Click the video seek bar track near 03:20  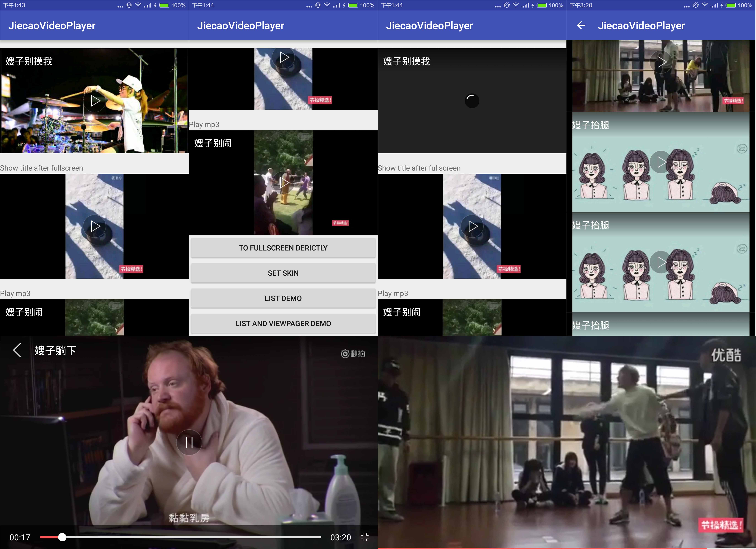point(300,537)
